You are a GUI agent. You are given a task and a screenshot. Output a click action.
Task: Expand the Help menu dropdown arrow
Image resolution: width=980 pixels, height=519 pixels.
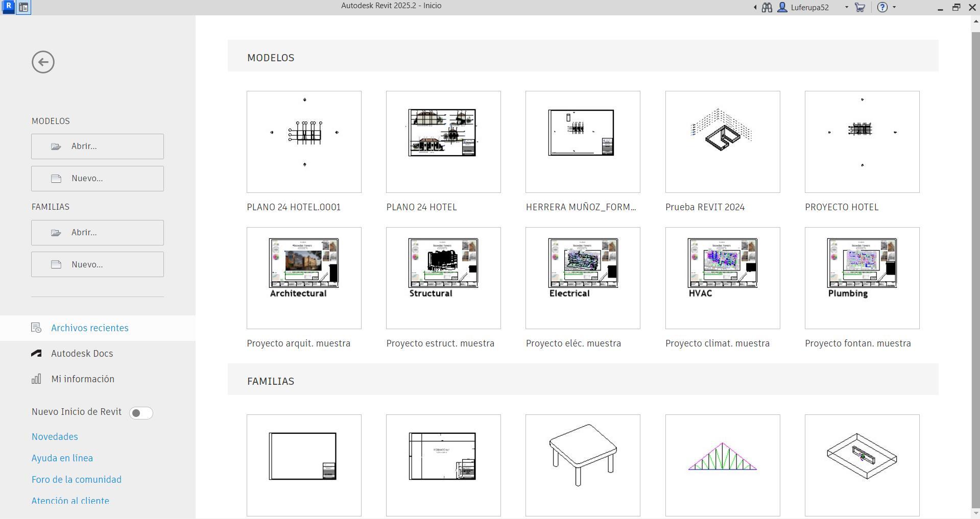pyautogui.click(x=894, y=7)
